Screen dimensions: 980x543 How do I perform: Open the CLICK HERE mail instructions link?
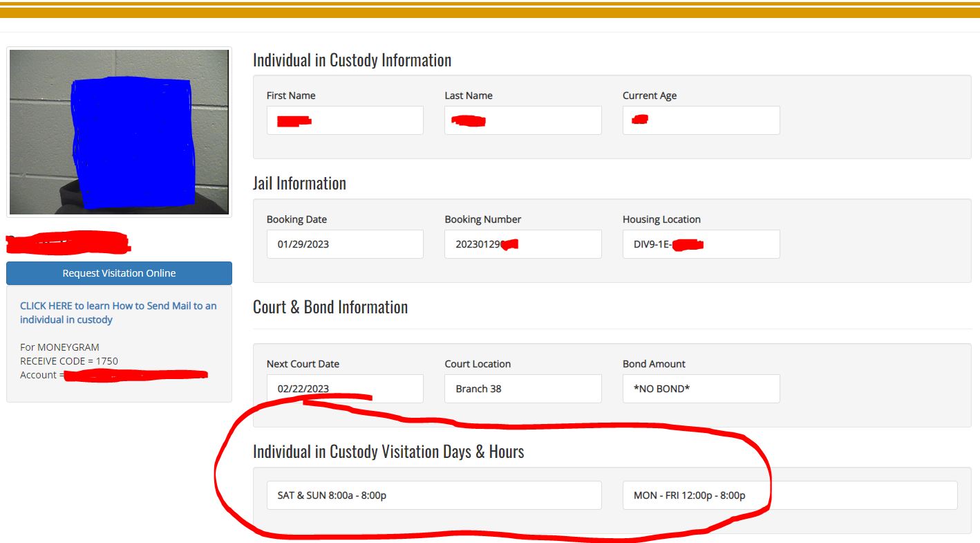click(117, 312)
